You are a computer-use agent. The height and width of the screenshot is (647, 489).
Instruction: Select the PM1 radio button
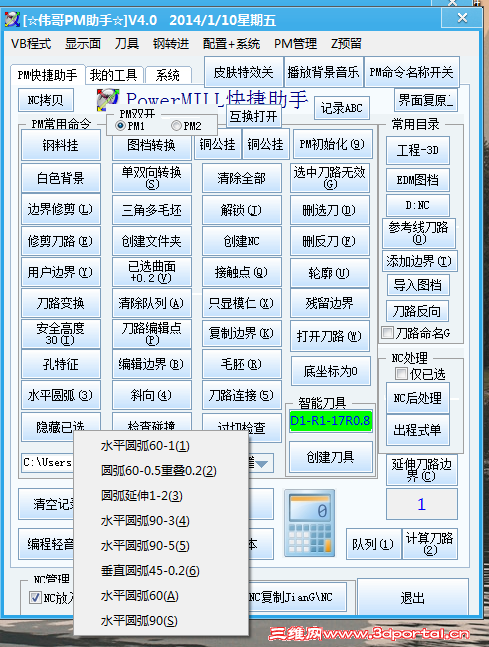point(120,125)
